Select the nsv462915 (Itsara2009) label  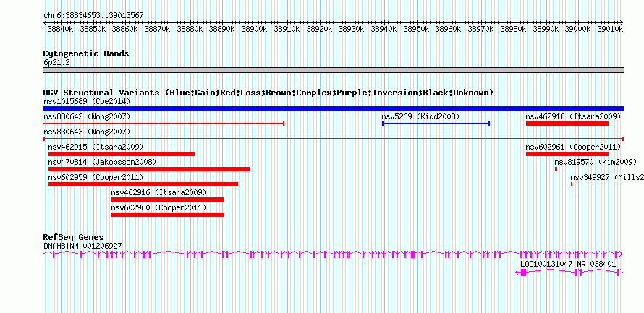[96, 147]
